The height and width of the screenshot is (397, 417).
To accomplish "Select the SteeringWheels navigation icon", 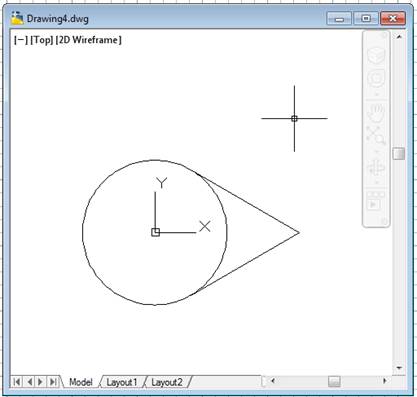I will click(x=376, y=78).
